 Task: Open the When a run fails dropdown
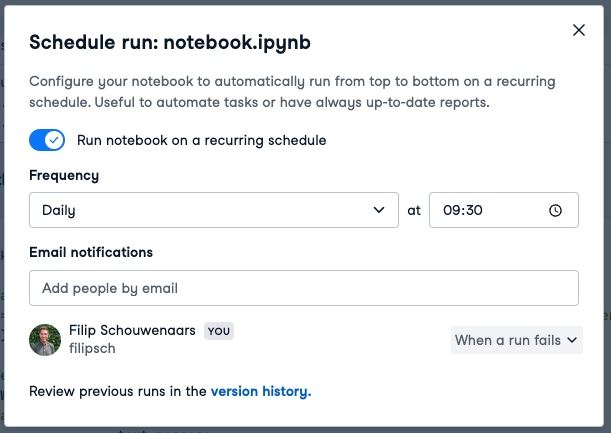pyautogui.click(x=517, y=340)
